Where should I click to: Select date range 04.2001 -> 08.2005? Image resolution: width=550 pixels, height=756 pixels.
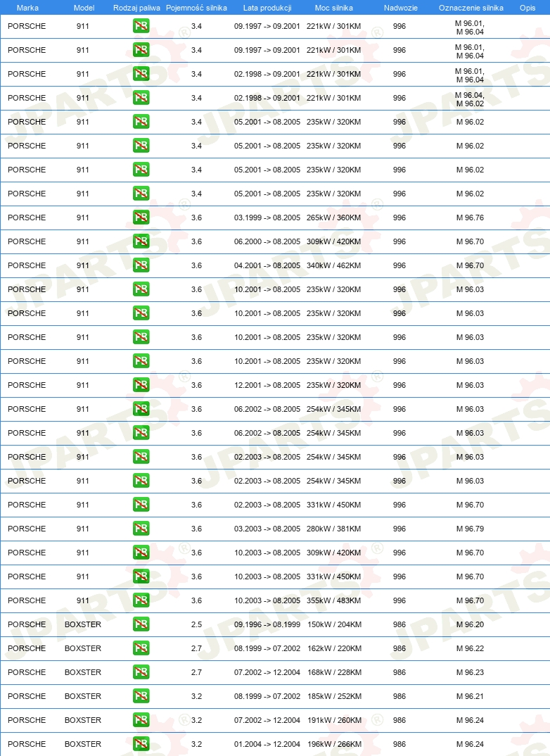coord(267,265)
